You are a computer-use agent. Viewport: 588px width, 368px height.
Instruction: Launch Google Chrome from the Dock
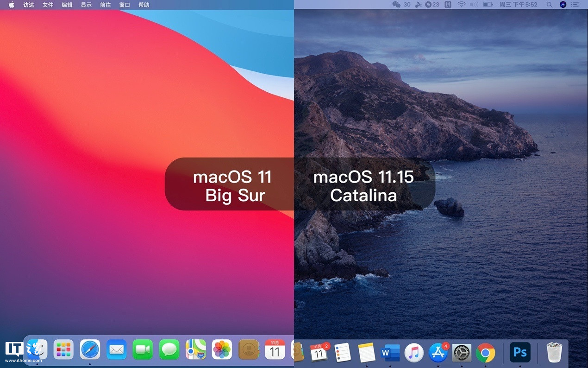pyautogui.click(x=486, y=352)
